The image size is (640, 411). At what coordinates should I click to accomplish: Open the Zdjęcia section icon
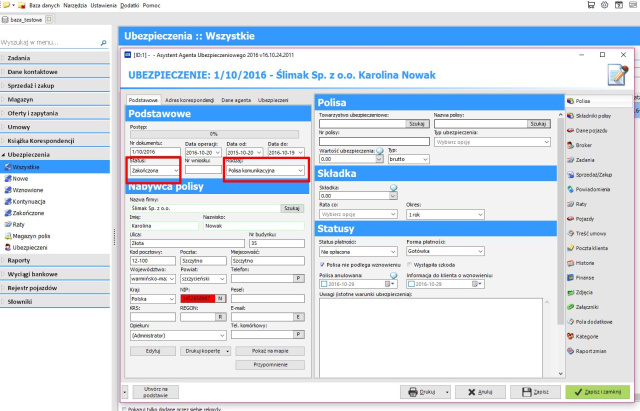point(570,293)
